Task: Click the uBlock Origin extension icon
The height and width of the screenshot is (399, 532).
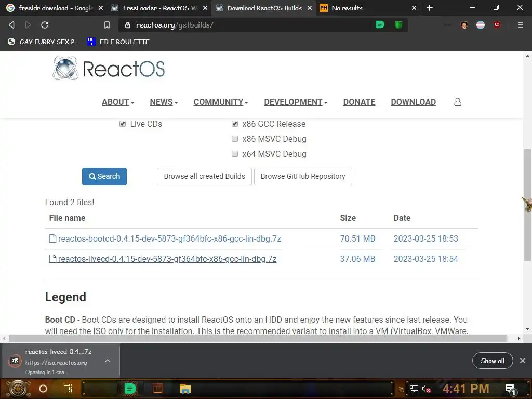Action: click(497, 25)
